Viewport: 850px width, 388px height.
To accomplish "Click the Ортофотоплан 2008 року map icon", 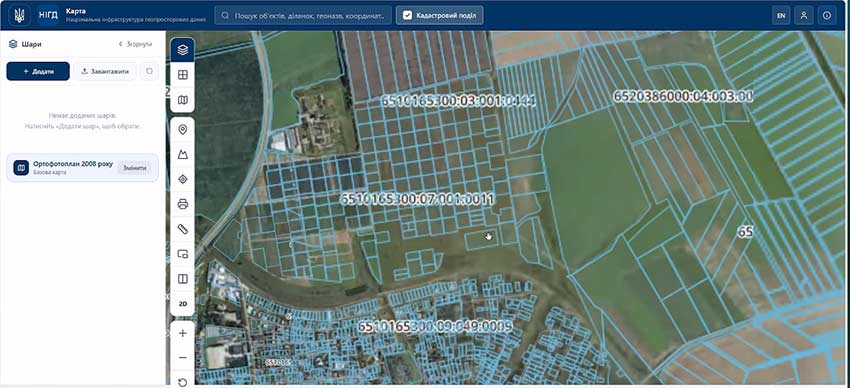I will [x=21, y=167].
